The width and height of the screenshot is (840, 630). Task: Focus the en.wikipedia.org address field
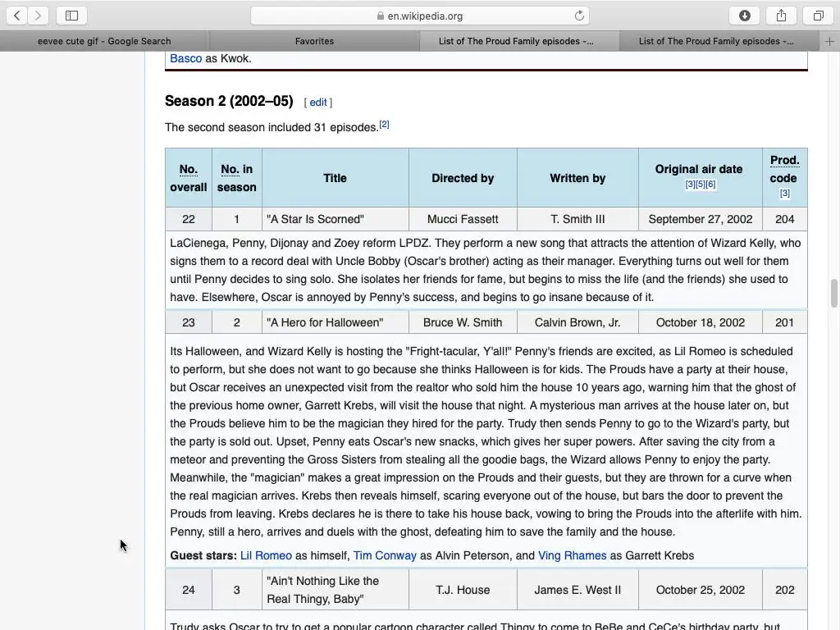click(420, 16)
